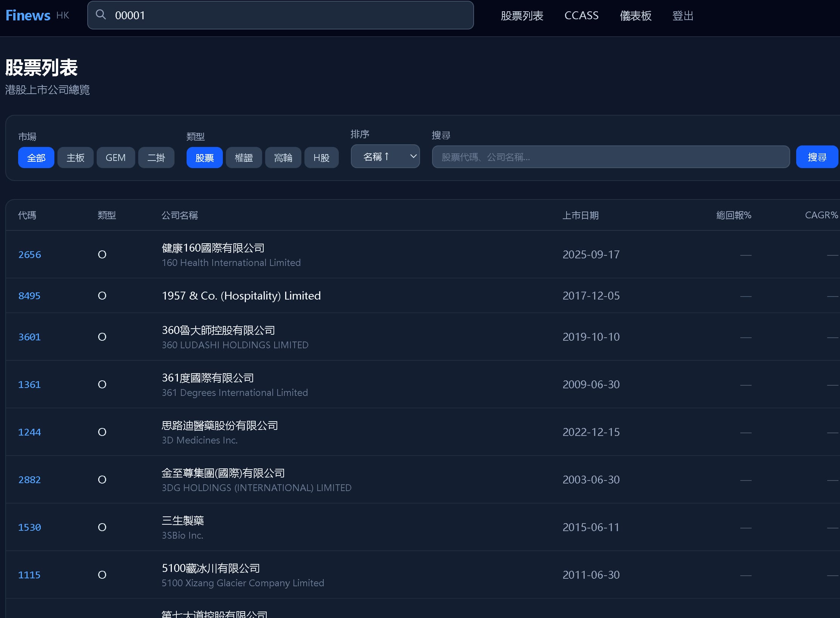Click the CAGR% column header
This screenshot has width=840, height=618.
821,215
